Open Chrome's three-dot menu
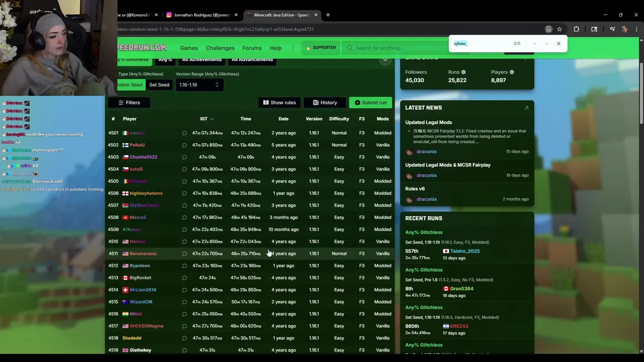Viewport: 644px width, 362px height. pos(636,29)
